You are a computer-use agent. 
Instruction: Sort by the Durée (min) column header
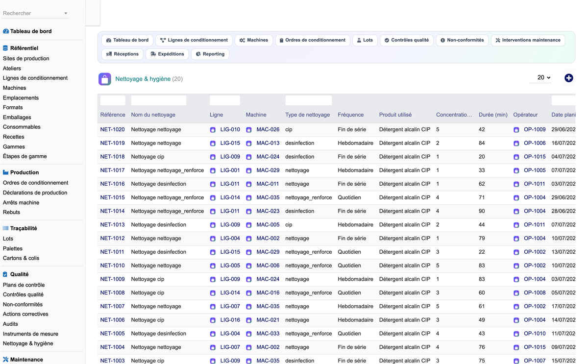pyautogui.click(x=493, y=115)
